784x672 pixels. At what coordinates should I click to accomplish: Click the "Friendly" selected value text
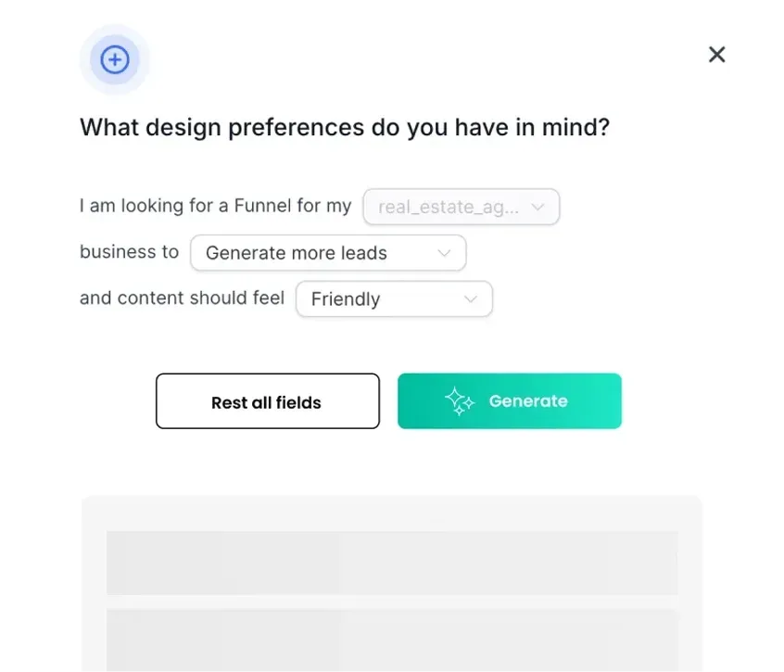tap(346, 299)
